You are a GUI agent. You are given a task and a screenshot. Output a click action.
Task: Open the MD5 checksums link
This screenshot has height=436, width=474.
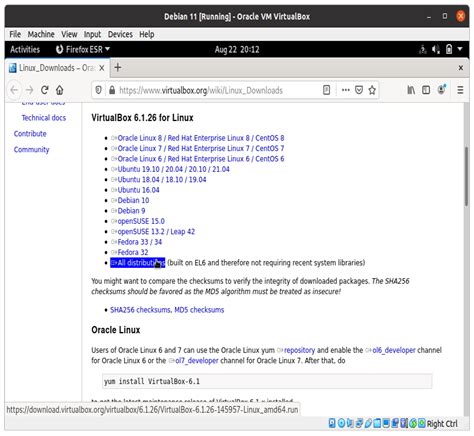point(199,310)
